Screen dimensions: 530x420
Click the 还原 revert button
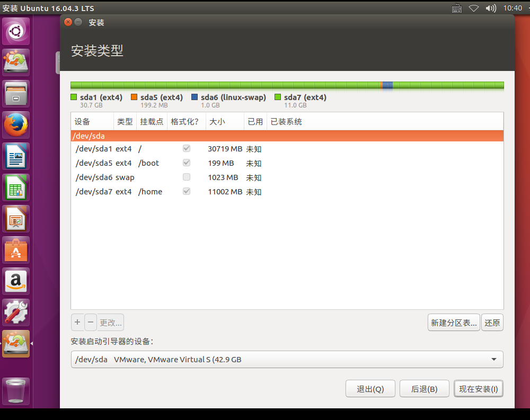click(x=492, y=323)
